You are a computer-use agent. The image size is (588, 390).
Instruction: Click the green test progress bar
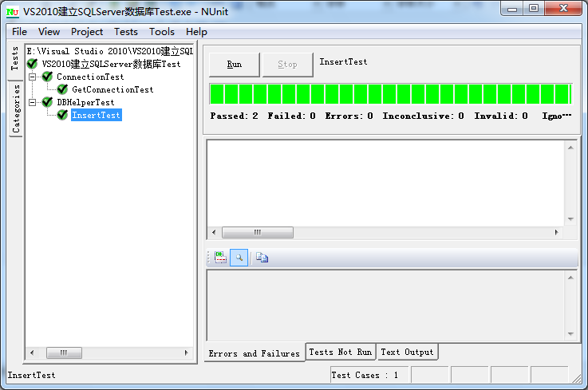click(390, 94)
